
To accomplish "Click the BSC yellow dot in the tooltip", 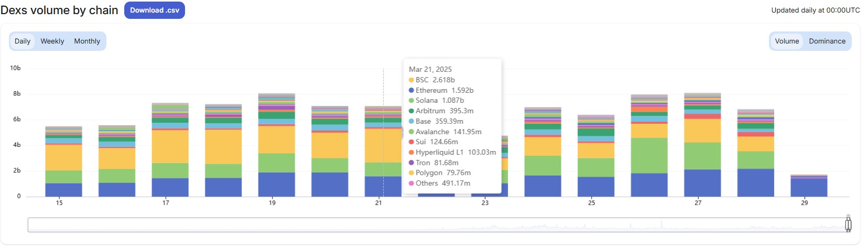I will tap(411, 80).
